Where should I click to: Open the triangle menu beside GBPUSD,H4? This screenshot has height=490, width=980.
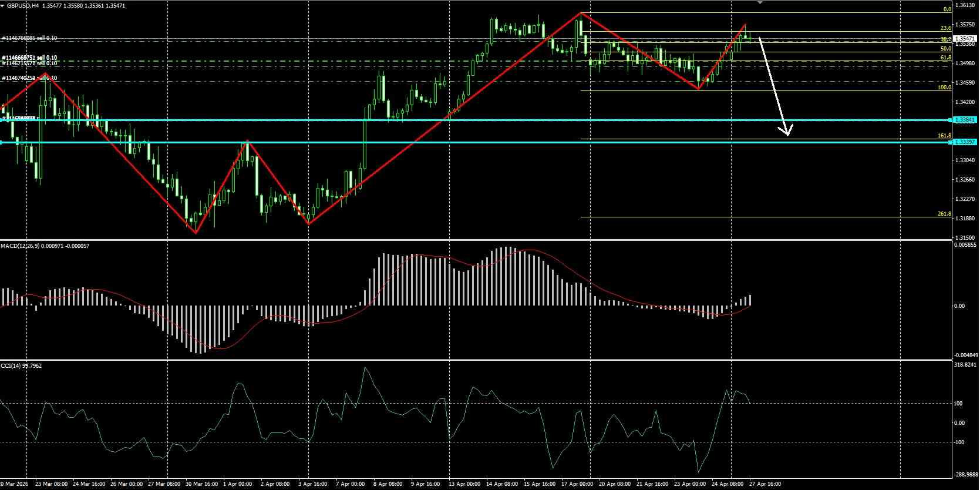[3, 5]
